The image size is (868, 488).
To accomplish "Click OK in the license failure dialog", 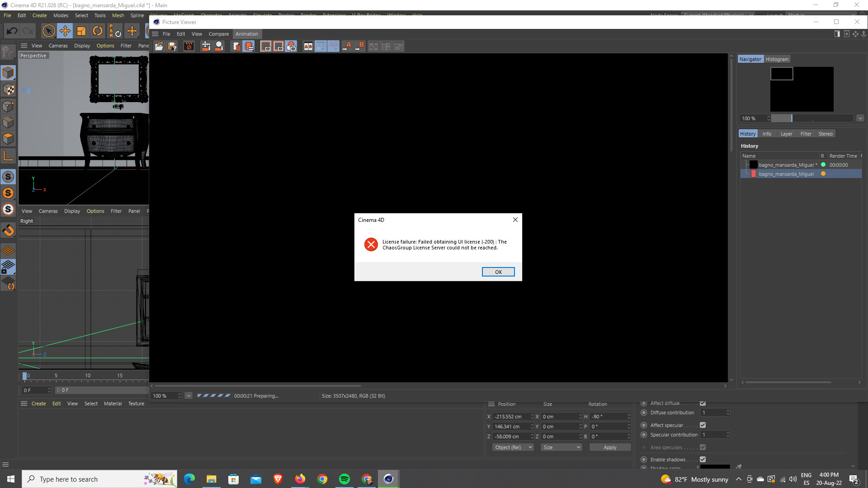I will click(x=498, y=272).
